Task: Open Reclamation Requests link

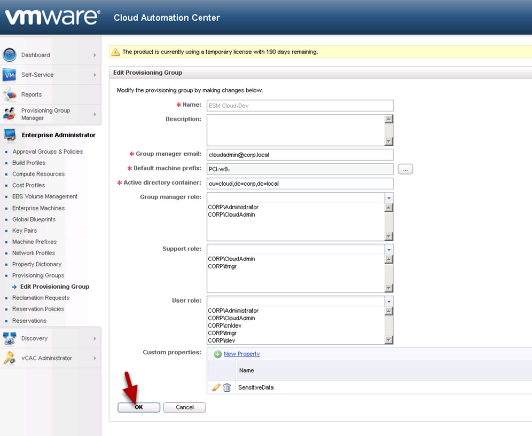Action: pos(41,298)
